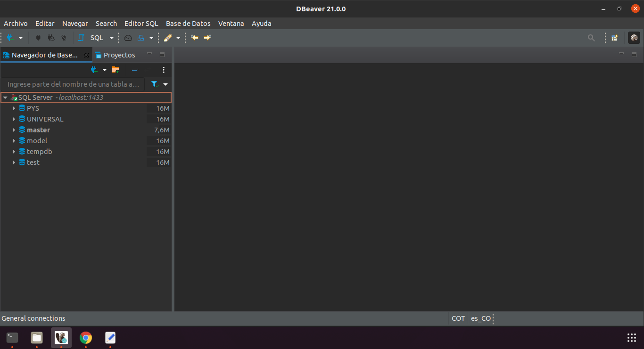The width and height of the screenshot is (644, 349).
Task: Click the marker pen toolbar icon
Action: point(167,38)
